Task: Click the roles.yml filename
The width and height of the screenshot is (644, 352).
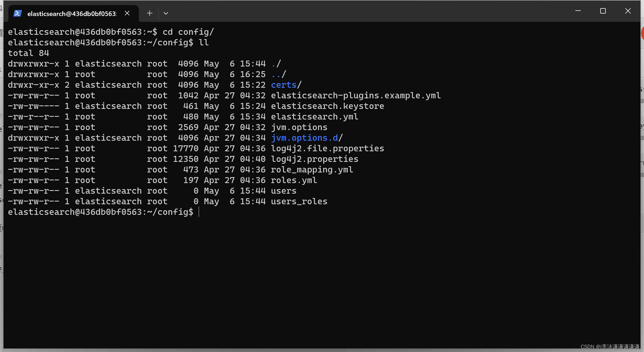Action: pos(293,180)
